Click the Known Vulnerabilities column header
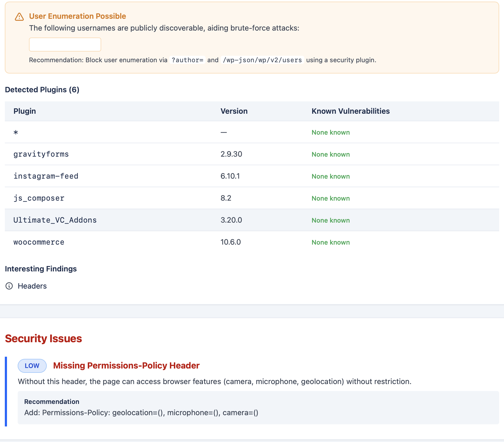The height and width of the screenshot is (442, 504). [350, 111]
